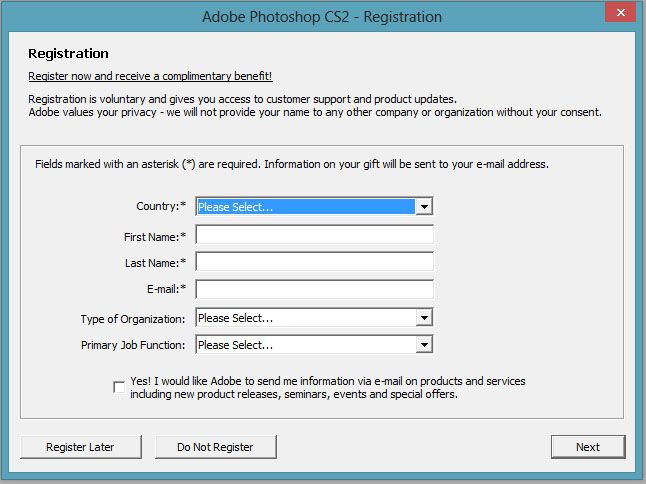The width and height of the screenshot is (646, 484).
Task: Proceed with the Next button
Action: 588,447
